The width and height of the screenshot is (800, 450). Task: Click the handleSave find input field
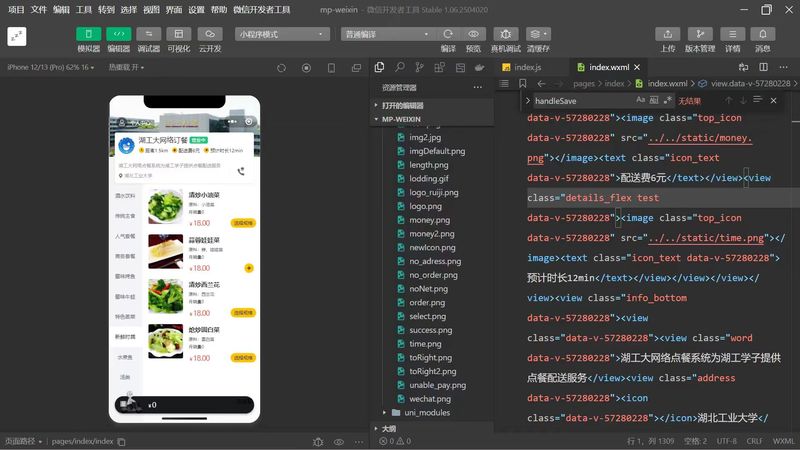pyautogui.click(x=580, y=101)
